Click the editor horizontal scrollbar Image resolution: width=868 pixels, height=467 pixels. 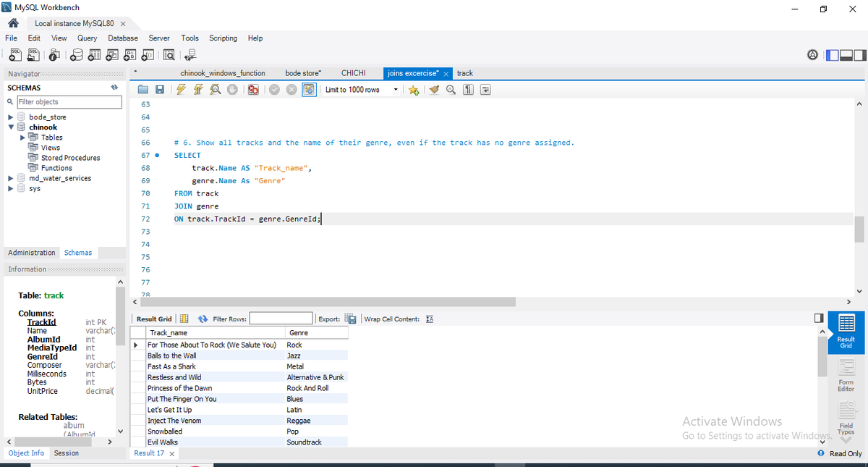[327, 301]
